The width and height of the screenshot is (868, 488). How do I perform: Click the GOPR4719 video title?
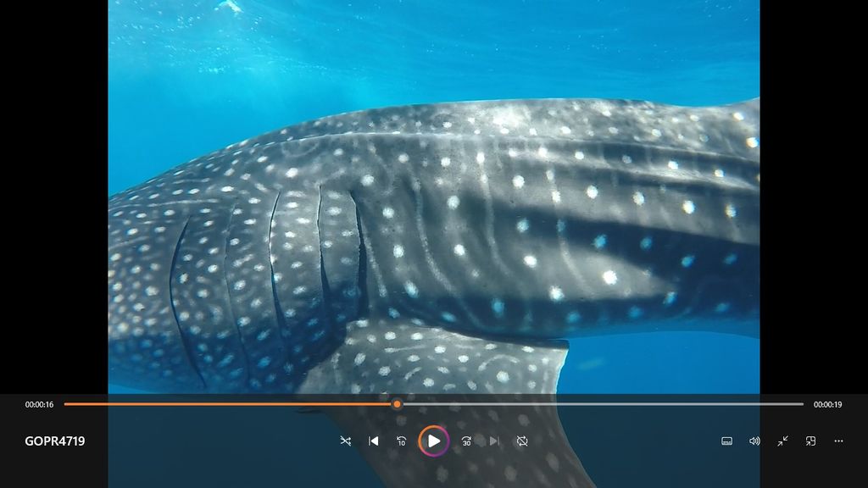pos(55,441)
